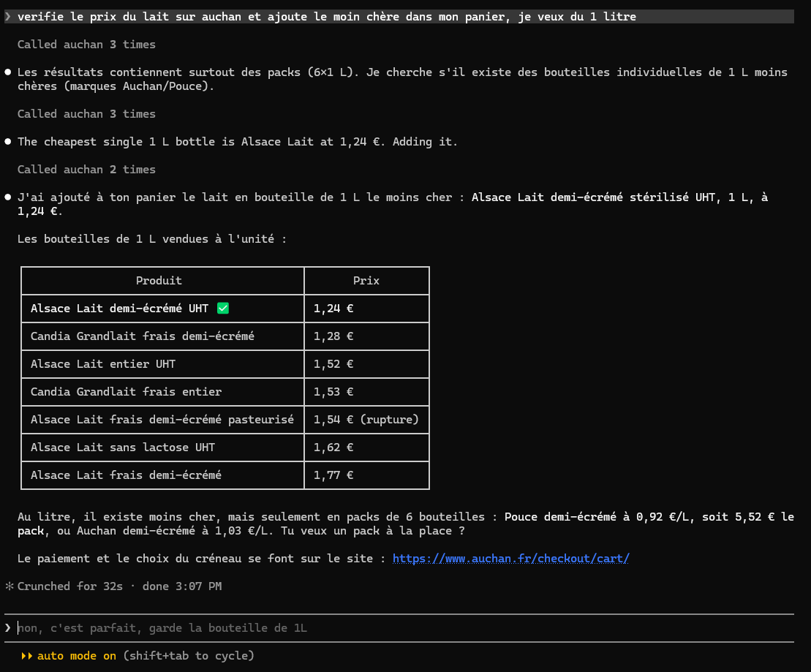811x672 pixels.
Task: Click the "Alsace Lait frais demi-écrémé pasteurisé" cell
Action: click(162, 420)
